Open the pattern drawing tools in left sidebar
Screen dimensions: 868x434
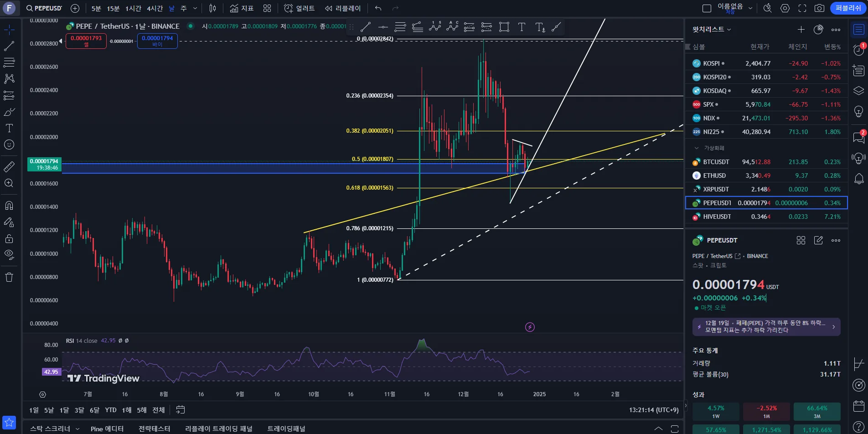pos(9,79)
